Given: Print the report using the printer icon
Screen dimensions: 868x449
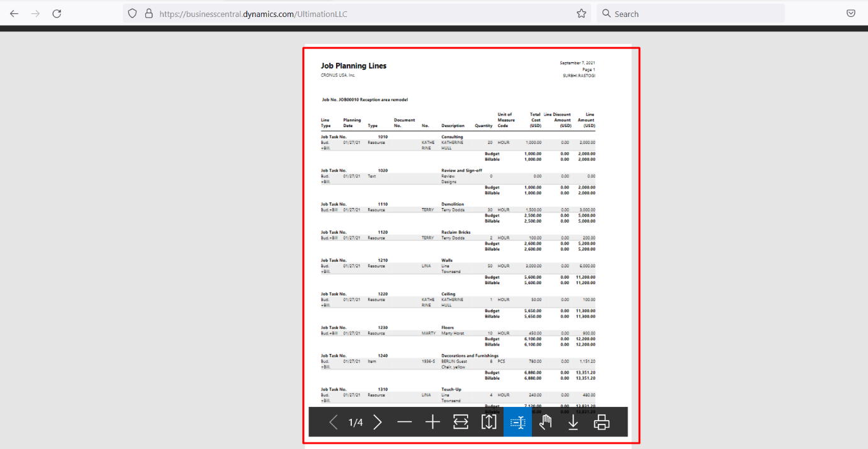Looking at the screenshot, I should point(601,422).
